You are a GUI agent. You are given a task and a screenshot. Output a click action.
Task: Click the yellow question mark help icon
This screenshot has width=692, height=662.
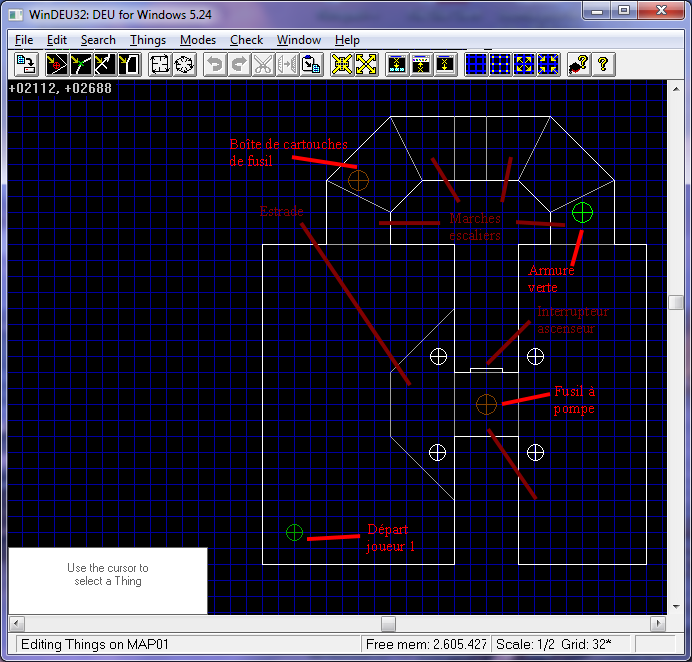point(603,64)
